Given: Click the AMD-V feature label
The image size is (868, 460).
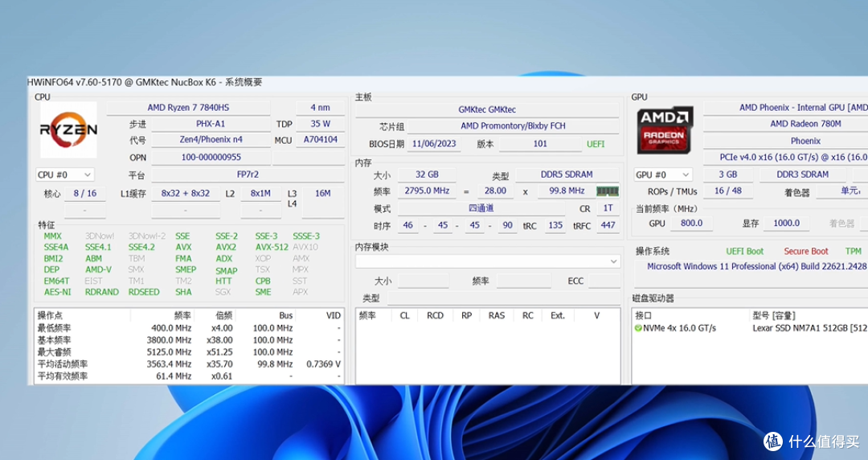Looking at the screenshot, I should [98, 269].
